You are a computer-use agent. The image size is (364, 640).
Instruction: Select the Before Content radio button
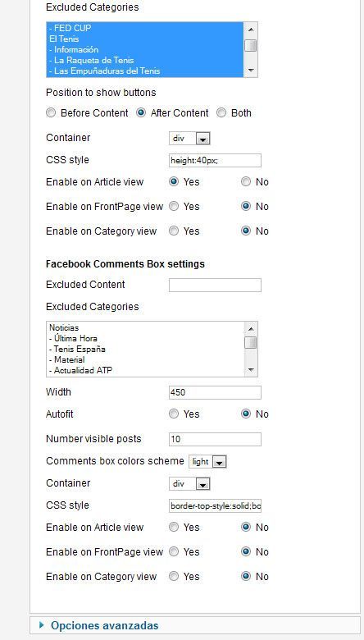point(51,112)
